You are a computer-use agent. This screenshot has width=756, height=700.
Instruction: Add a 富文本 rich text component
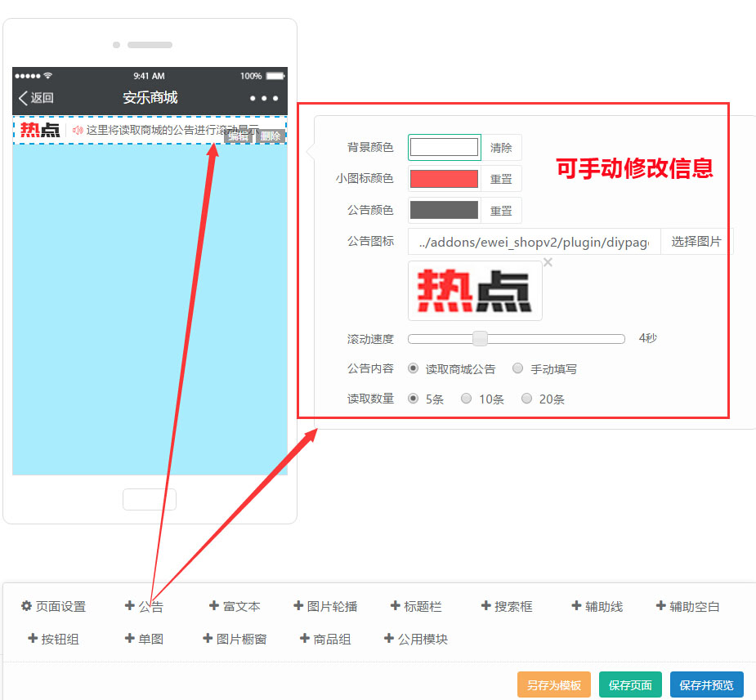235,606
